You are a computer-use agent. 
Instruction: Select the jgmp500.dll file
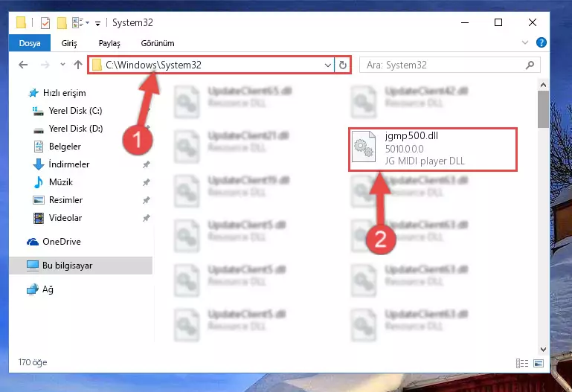pyautogui.click(x=433, y=149)
